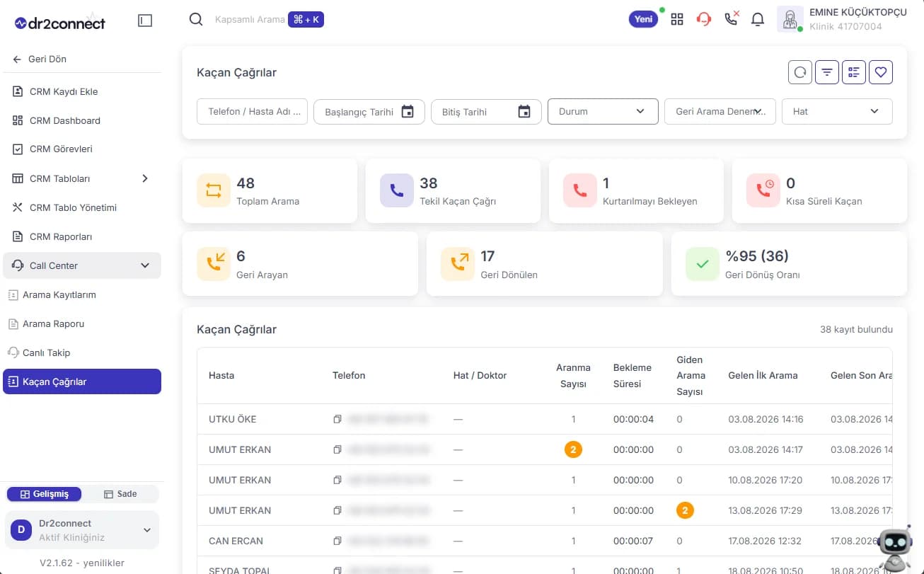This screenshot has height=574, width=924.
Task: Click the refresh icon in Kaçan Çağrılar
Action: 800,71
